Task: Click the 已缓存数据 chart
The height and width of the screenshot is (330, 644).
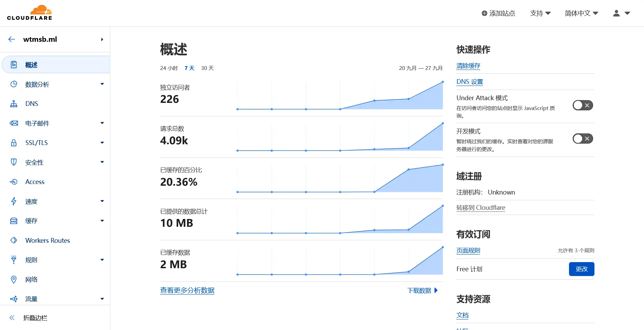Action: 340,261
